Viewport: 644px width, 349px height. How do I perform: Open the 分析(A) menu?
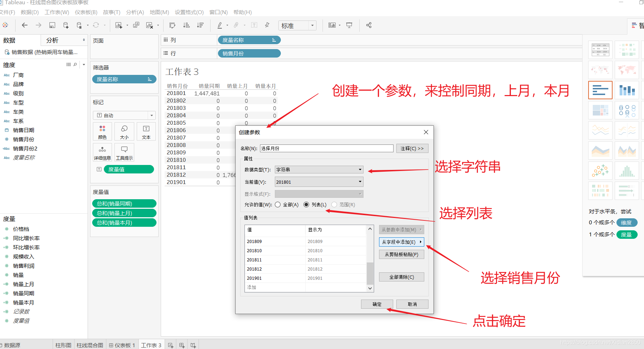tap(135, 12)
